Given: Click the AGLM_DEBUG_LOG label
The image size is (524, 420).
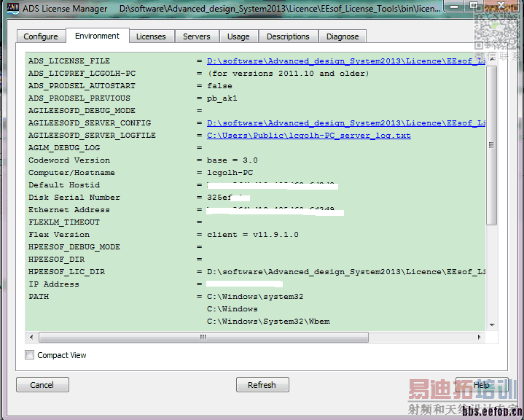Looking at the screenshot, I should click(x=64, y=148).
